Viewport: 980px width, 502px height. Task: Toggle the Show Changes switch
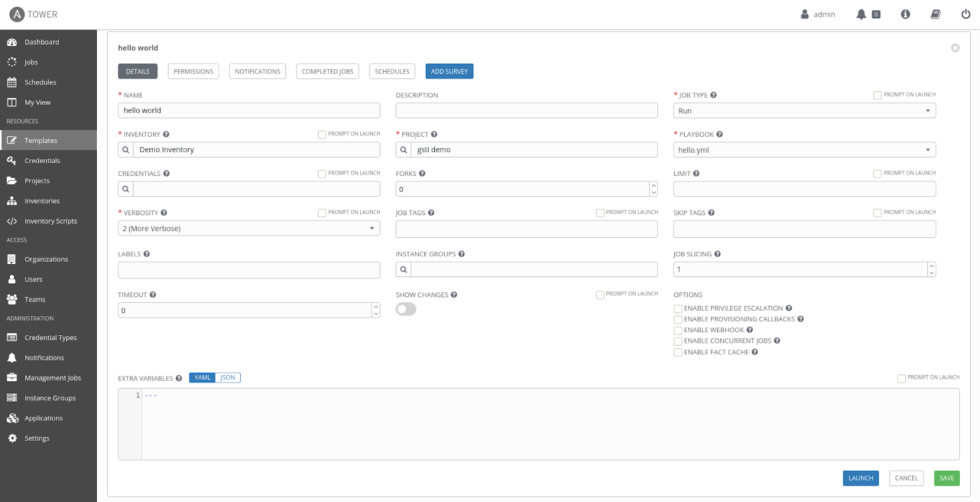coord(406,309)
